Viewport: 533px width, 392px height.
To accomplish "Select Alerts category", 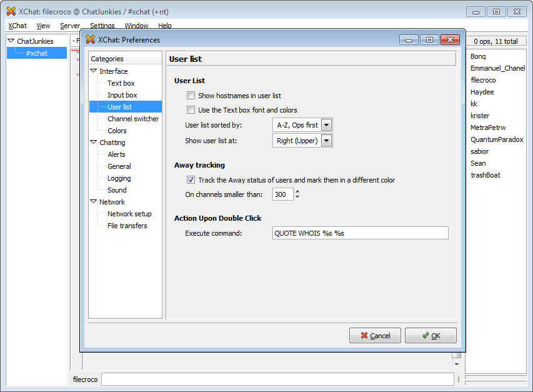I will pyautogui.click(x=116, y=154).
